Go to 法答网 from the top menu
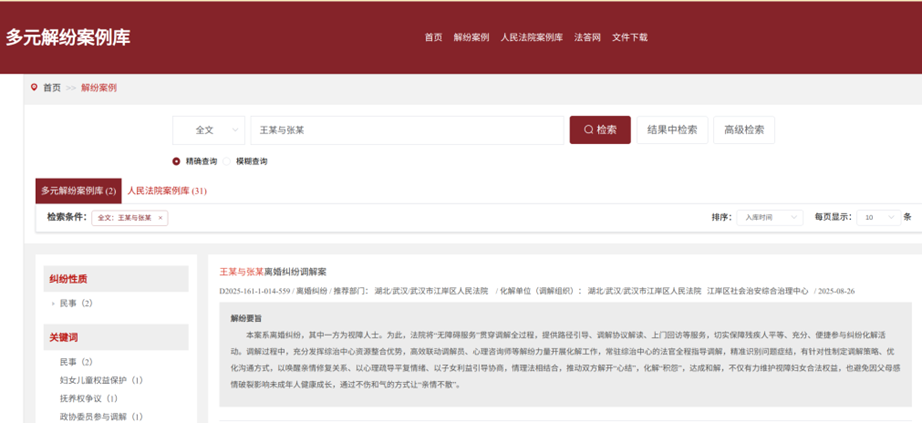The height and width of the screenshot is (423, 922). point(587,37)
